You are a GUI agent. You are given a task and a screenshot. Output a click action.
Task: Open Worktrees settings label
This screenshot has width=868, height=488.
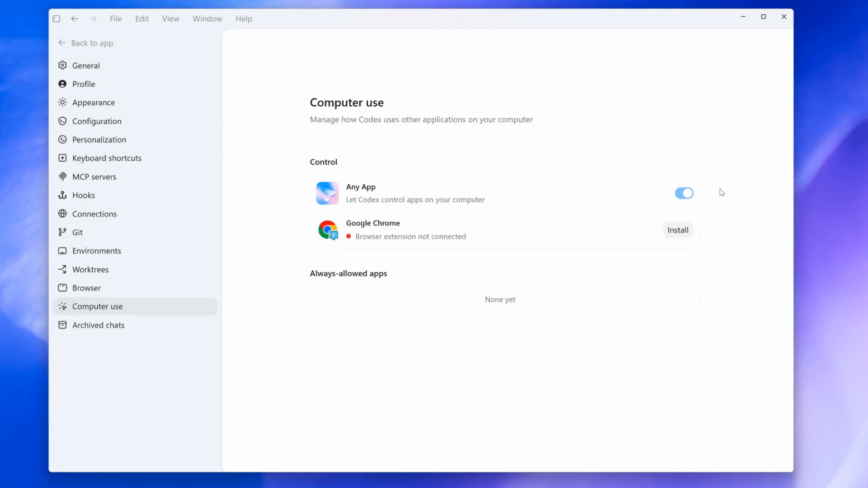click(x=90, y=269)
